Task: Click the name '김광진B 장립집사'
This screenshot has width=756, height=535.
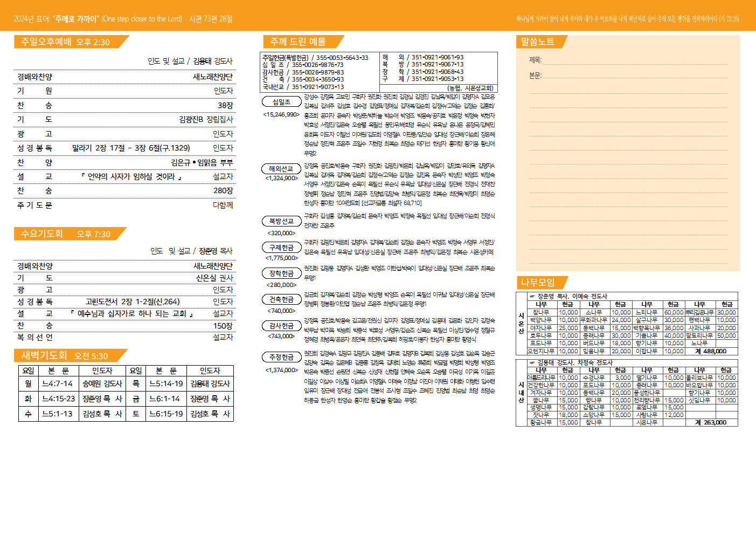Action: [x=206, y=119]
